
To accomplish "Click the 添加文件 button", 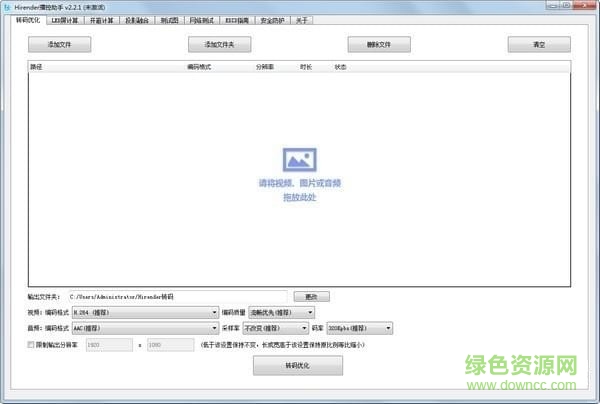I will click(59, 45).
